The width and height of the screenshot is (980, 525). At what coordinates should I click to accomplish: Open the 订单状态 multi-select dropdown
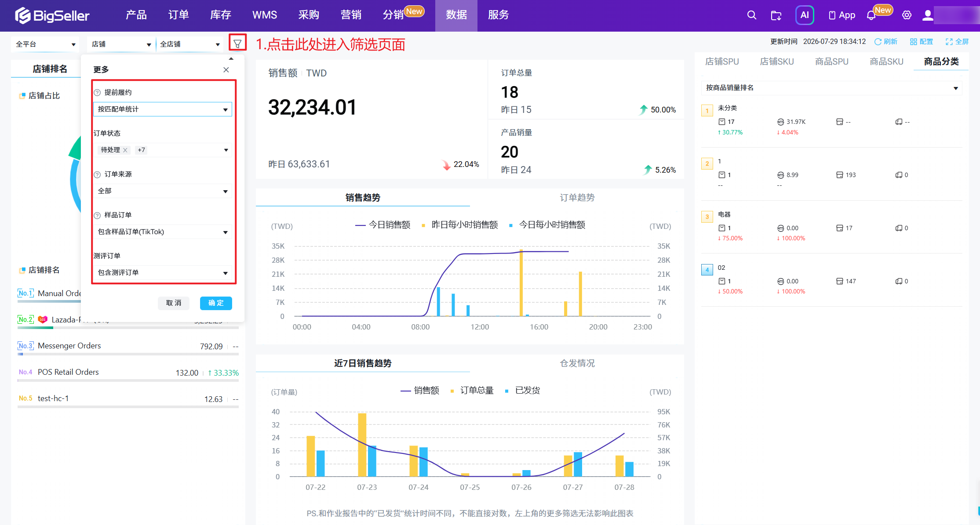162,150
